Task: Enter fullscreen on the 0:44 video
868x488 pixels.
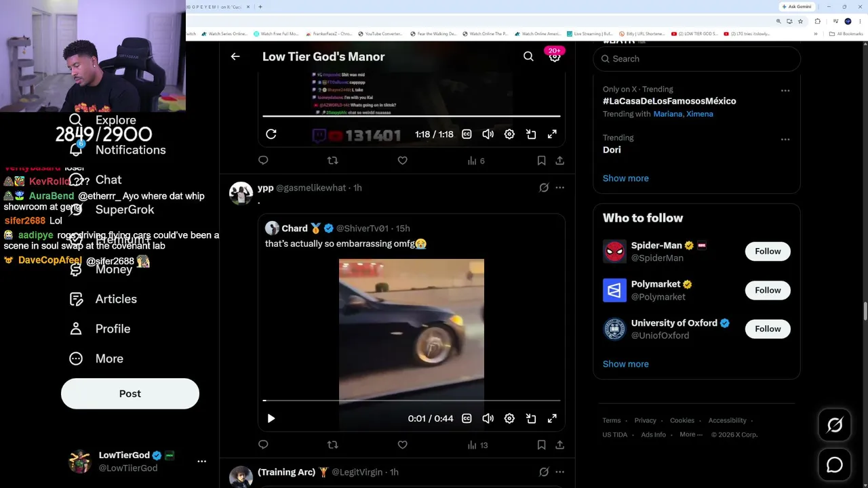Action: [552, 419]
